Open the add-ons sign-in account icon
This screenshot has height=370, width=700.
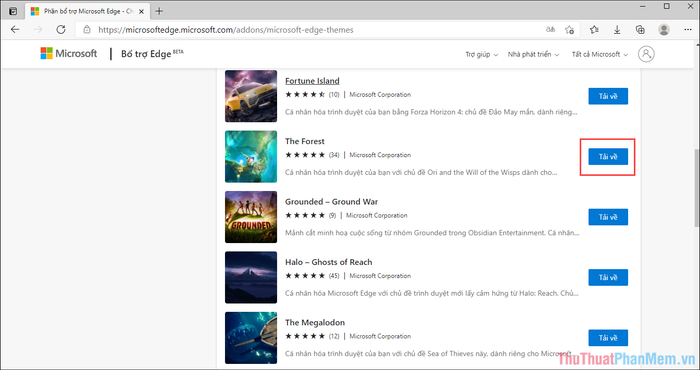tap(646, 54)
